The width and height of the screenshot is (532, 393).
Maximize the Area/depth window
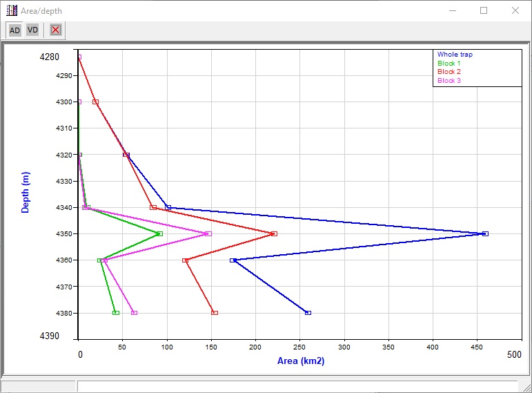tap(484, 10)
